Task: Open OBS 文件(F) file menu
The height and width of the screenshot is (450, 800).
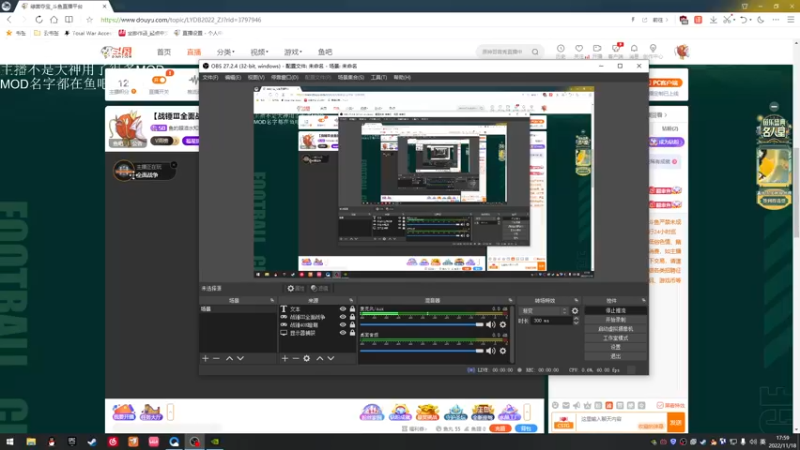Action: click(x=210, y=78)
